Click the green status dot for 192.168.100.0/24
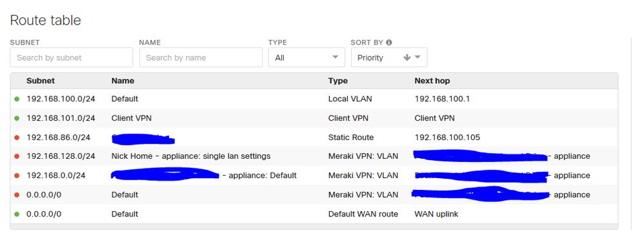The height and width of the screenshot is (246, 644). (17, 99)
